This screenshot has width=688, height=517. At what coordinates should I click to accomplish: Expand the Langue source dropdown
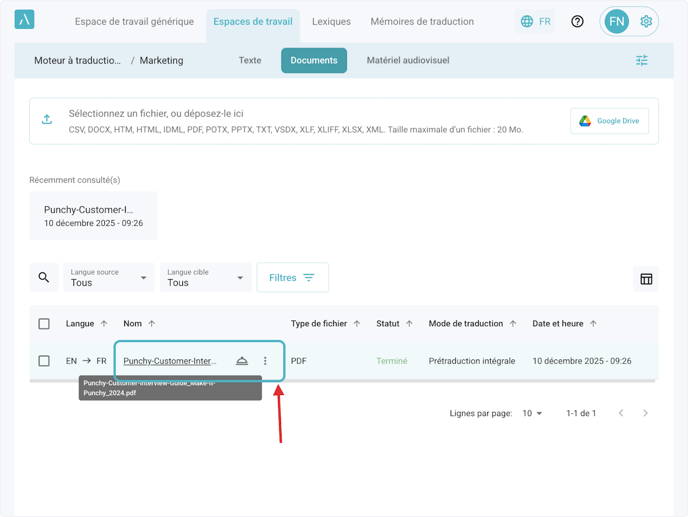109,278
